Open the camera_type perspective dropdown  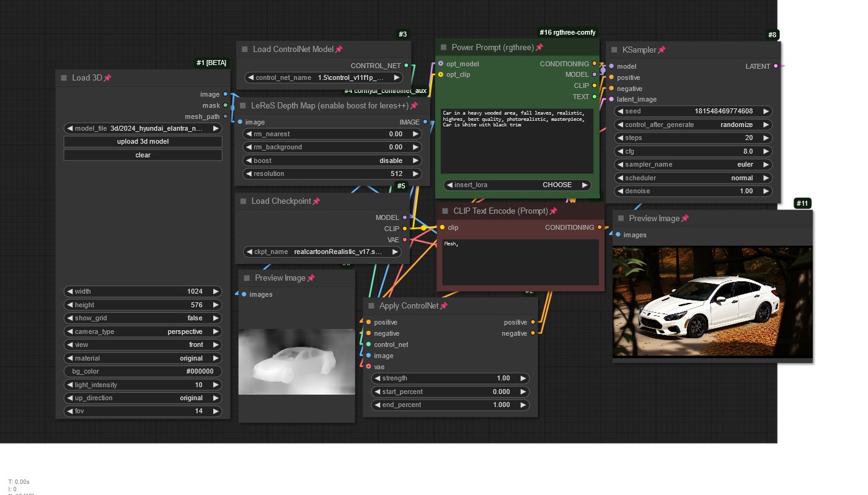coord(143,332)
